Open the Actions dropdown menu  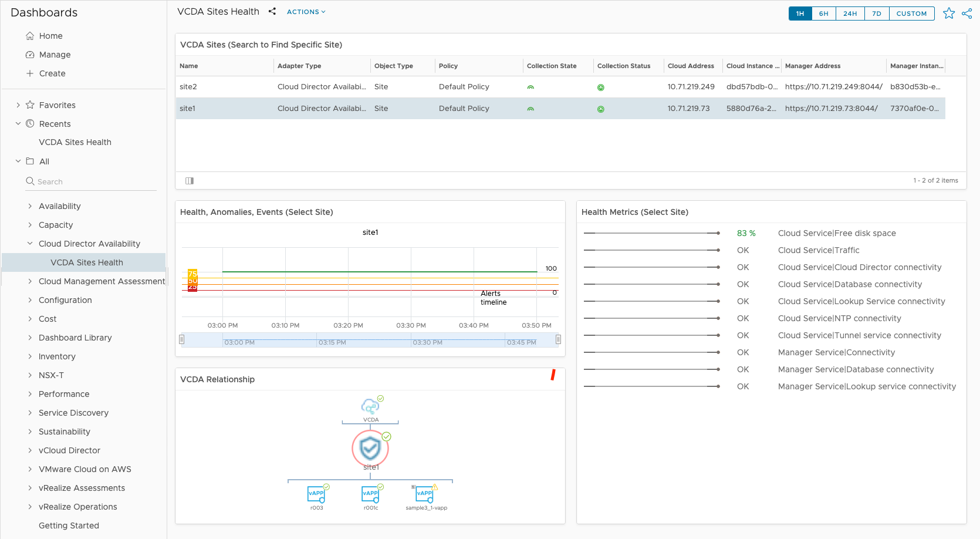(306, 12)
